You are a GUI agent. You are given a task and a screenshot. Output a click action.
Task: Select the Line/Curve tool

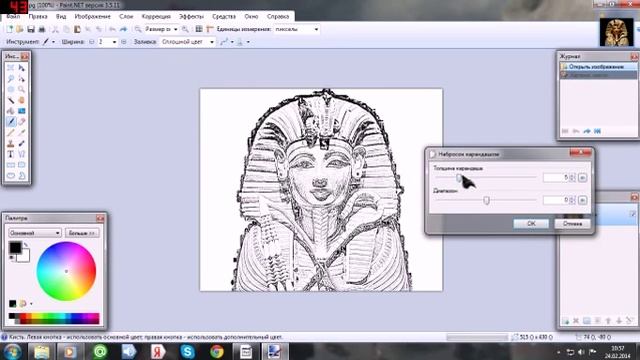coord(22,154)
